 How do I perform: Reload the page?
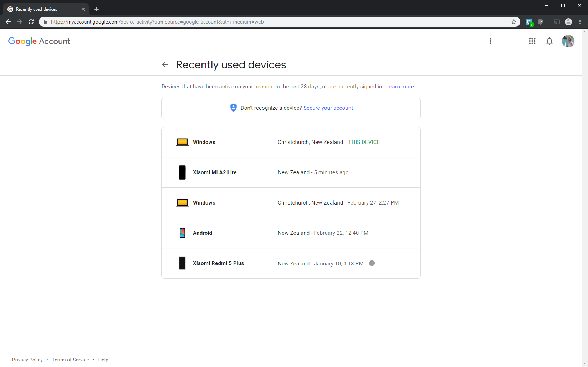[31, 22]
